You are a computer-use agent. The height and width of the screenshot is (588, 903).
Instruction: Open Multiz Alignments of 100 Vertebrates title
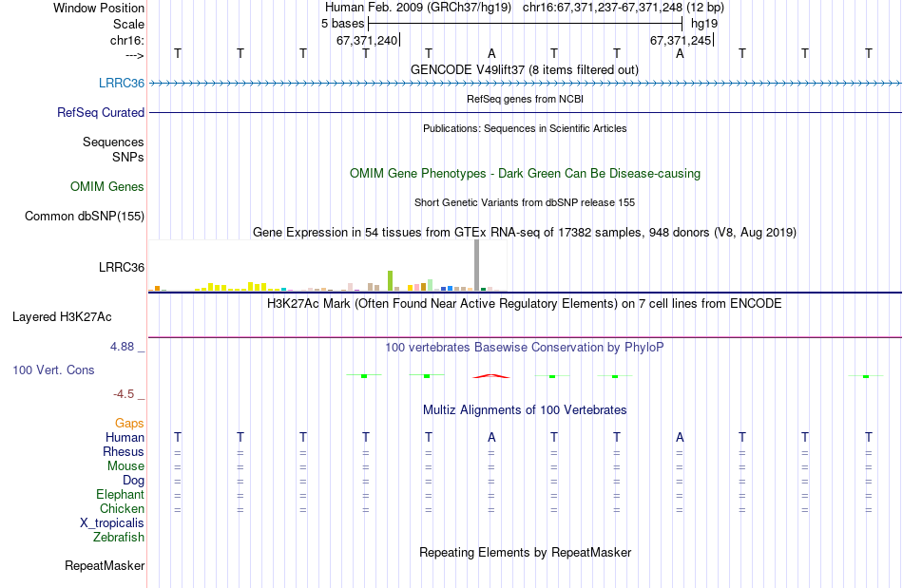tap(525, 409)
